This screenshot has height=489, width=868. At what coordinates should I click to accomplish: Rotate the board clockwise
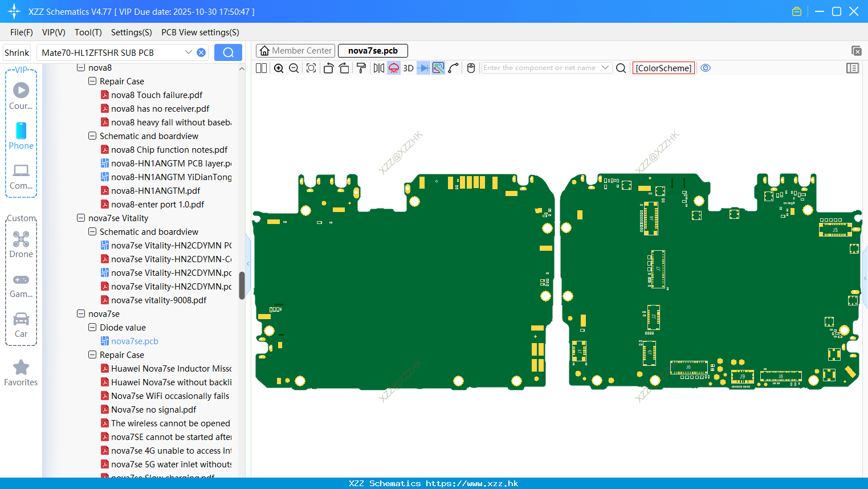coord(344,68)
